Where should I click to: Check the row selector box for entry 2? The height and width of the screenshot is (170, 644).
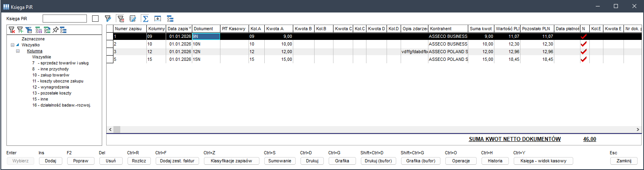pyautogui.click(x=109, y=44)
